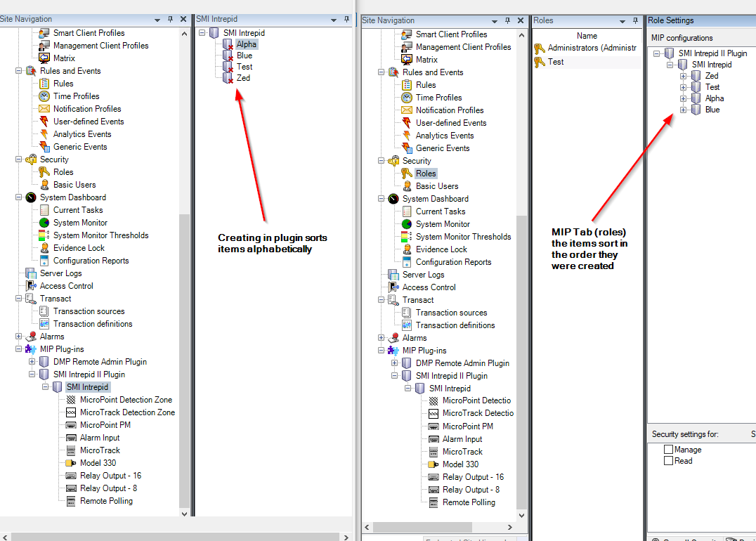The height and width of the screenshot is (541, 756).
Task: Toggle auto-hide pin on Roles panel
Action: click(x=635, y=20)
